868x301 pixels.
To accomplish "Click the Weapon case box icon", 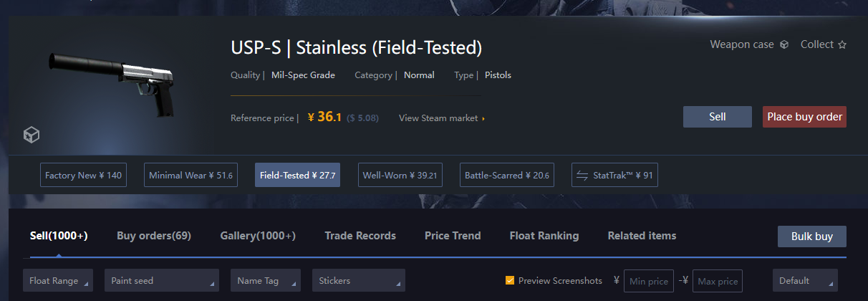I will (784, 44).
